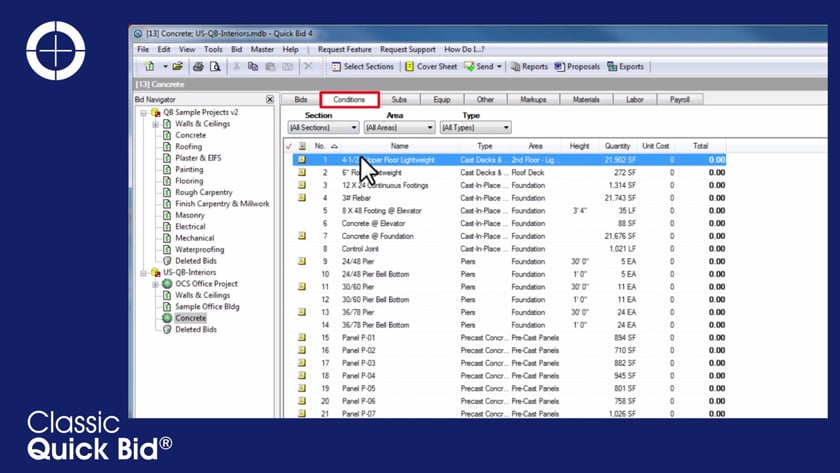Open the Exports toolbar item

[x=625, y=66]
